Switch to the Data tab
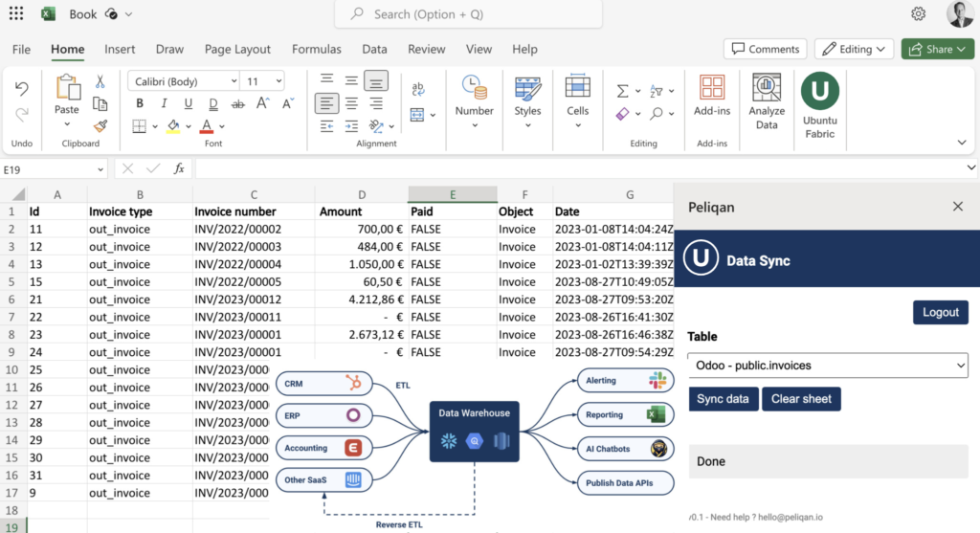The width and height of the screenshot is (980, 533). pyautogui.click(x=374, y=49)
